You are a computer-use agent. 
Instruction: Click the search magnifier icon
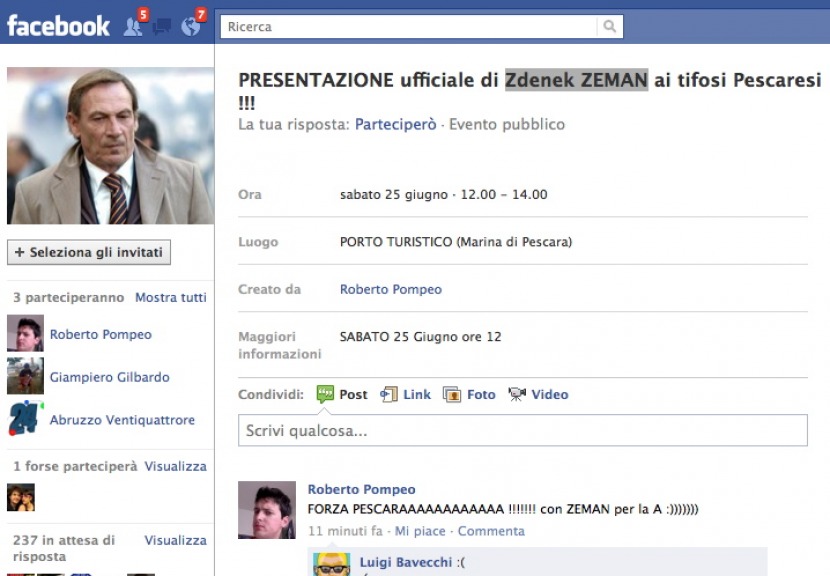pos(610,26)
